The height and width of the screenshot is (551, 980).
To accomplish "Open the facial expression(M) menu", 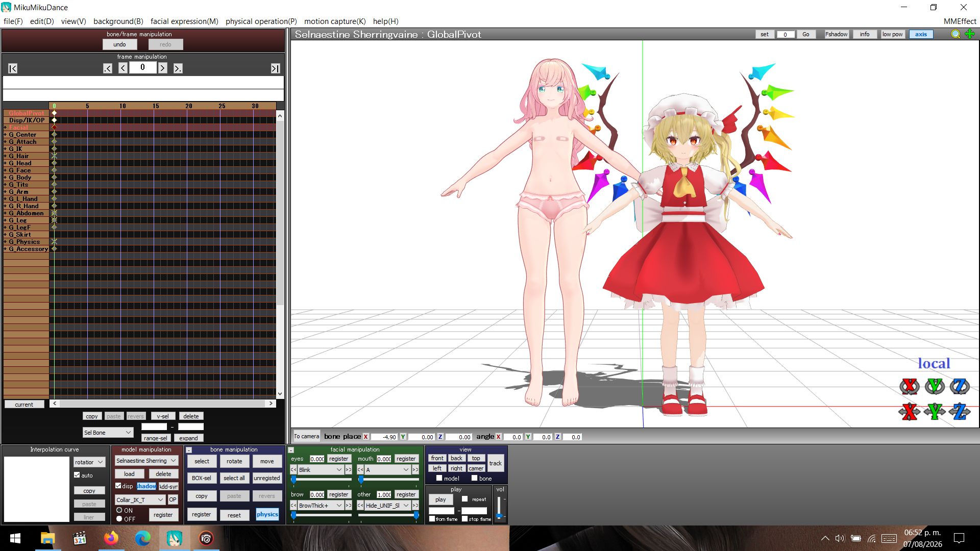I will 184,21.
